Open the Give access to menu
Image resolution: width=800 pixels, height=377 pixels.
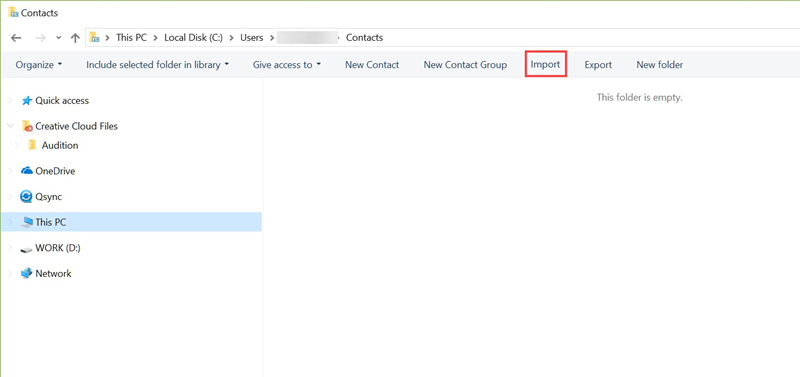point(287,65)
